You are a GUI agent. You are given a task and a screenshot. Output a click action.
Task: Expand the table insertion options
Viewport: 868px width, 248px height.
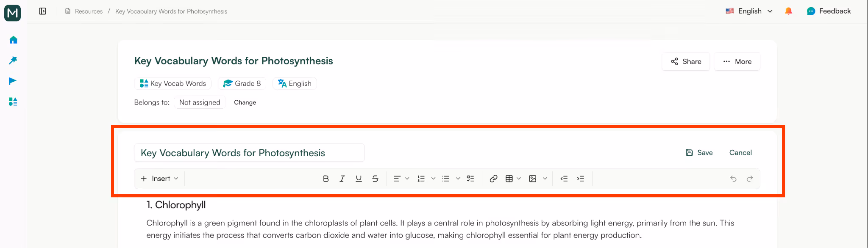coord(519,178)
